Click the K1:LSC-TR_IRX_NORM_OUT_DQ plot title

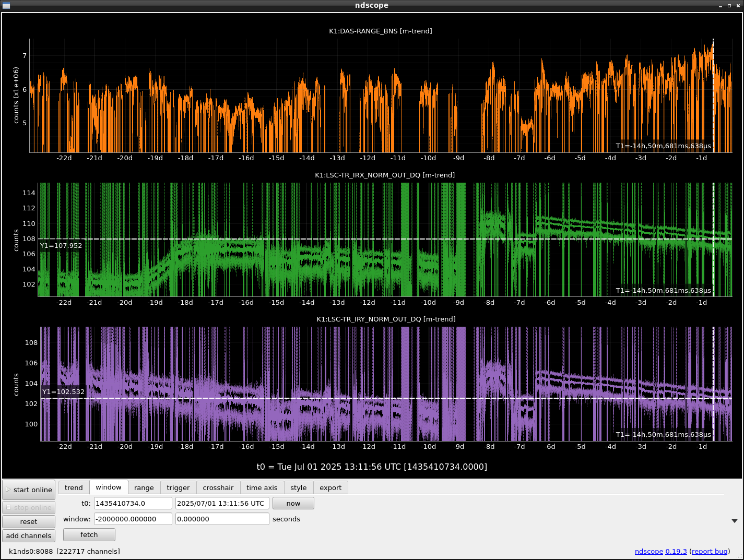click(385, 175)
